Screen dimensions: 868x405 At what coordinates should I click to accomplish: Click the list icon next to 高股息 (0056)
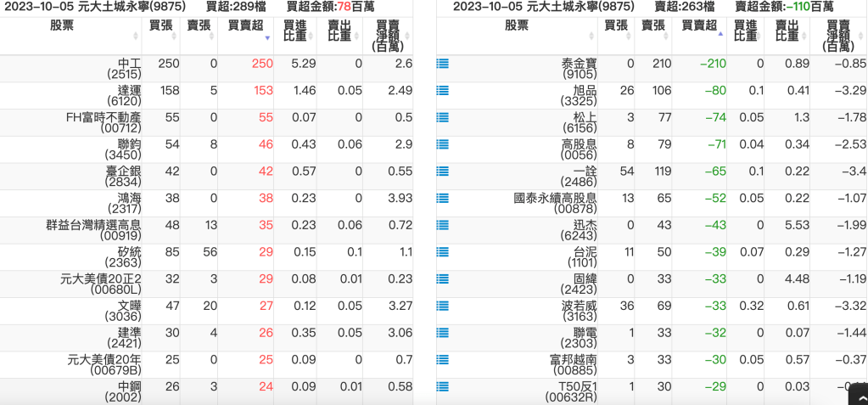pos(442,145)
